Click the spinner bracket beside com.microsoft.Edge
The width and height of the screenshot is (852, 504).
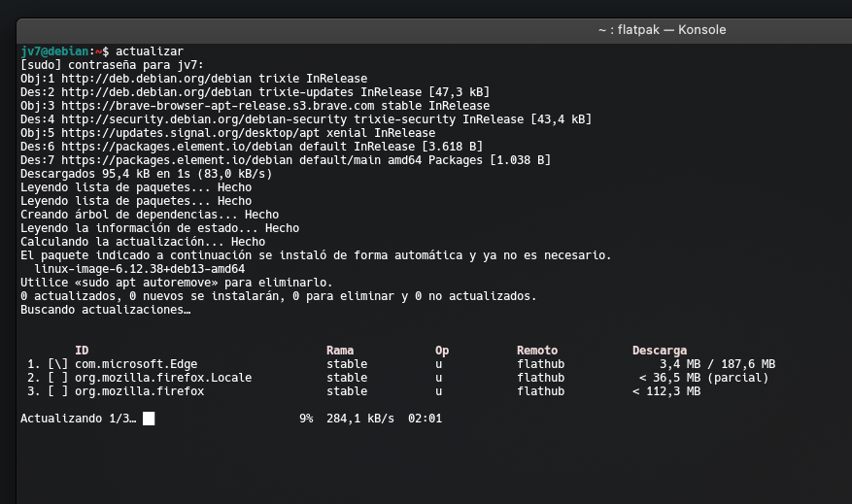coord(58,364)
